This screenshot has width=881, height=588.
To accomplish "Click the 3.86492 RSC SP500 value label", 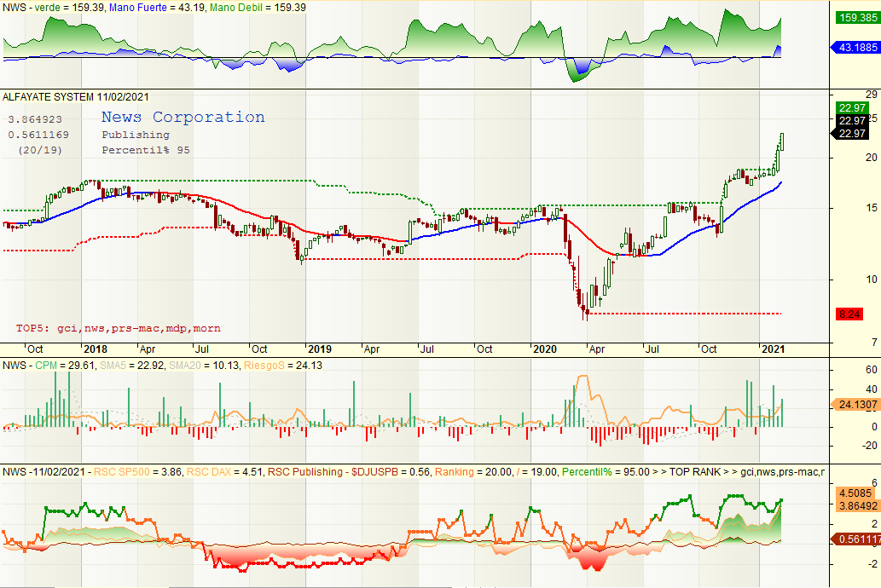I will [857, 505].
